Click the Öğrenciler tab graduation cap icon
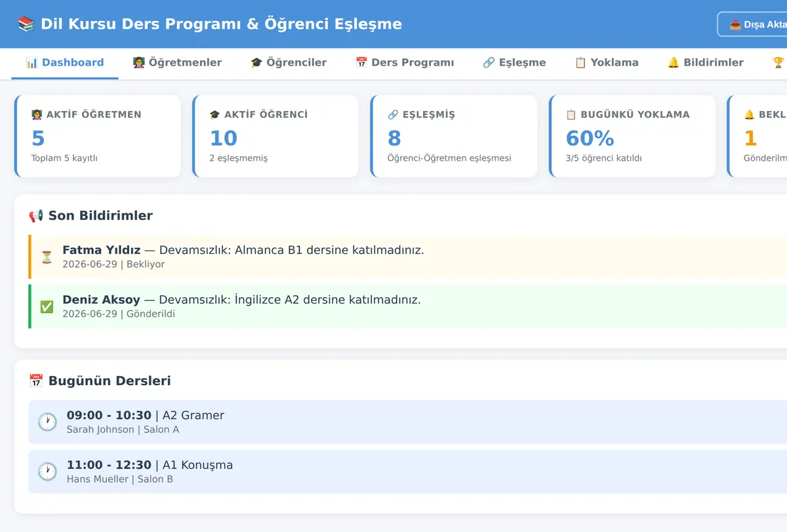 click(256, 63)
